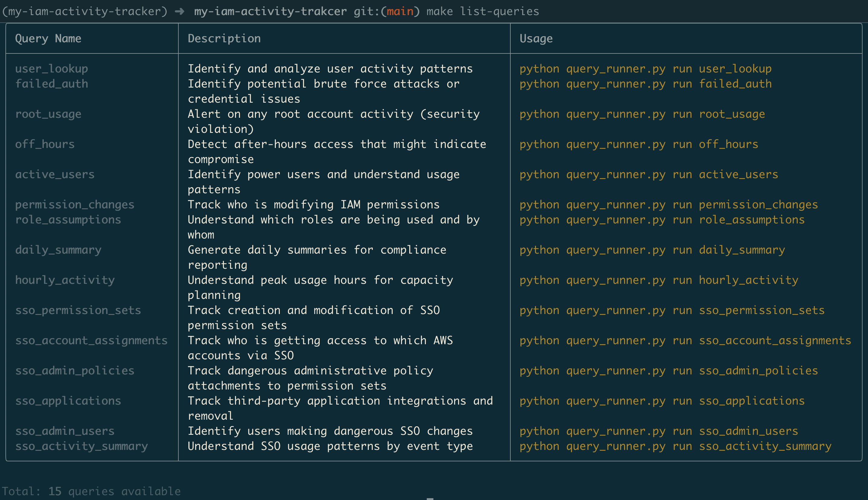Screen dimensions: 868x500
Task: Select the sso_applications usage command
Action: (x=662, y=401)
